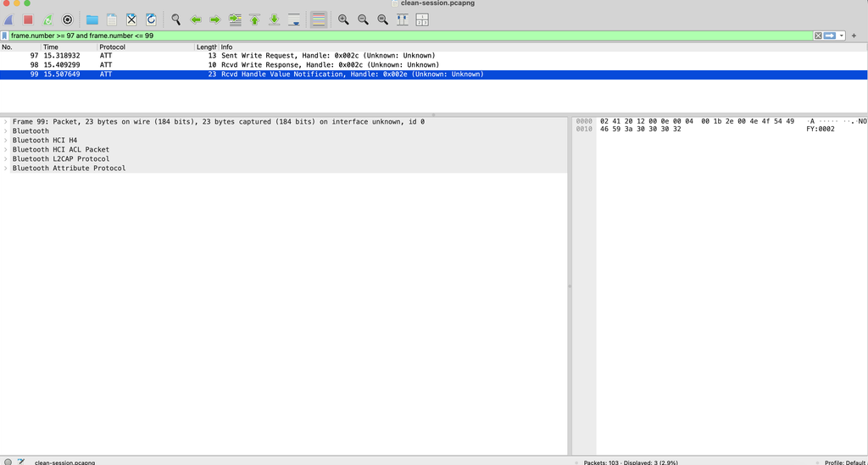Sort packet list by Length column
Screen dimensions: 868x465
pyautogui.click(x=207, y=47)
